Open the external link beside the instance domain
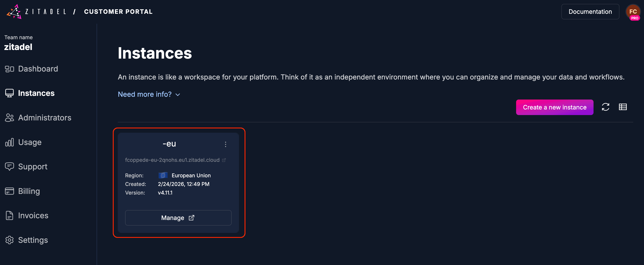644x265 pixels. (x=224, y=160)
